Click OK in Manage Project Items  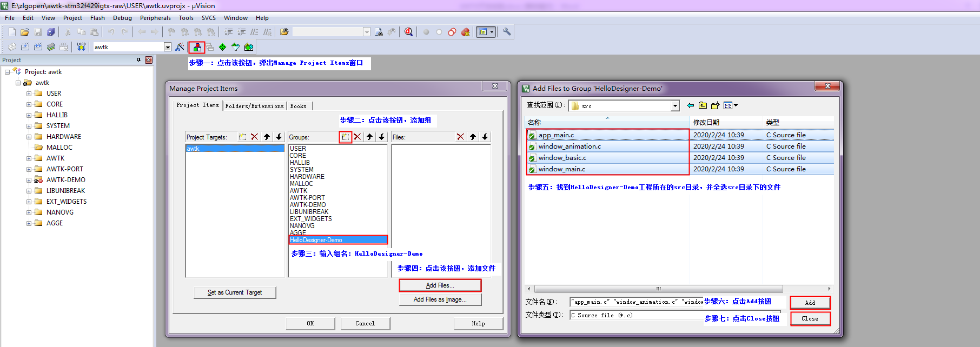point(310,323)
